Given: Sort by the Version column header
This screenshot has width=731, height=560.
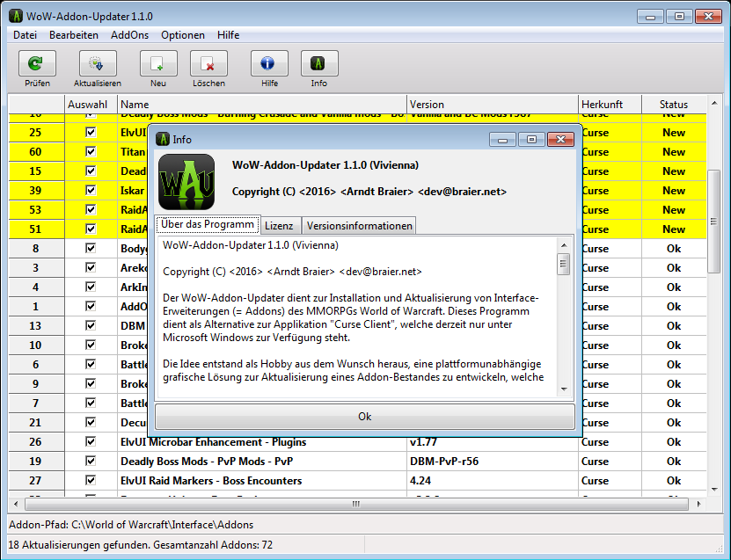Looking at the screenshot, I should (x=492, y=105).
